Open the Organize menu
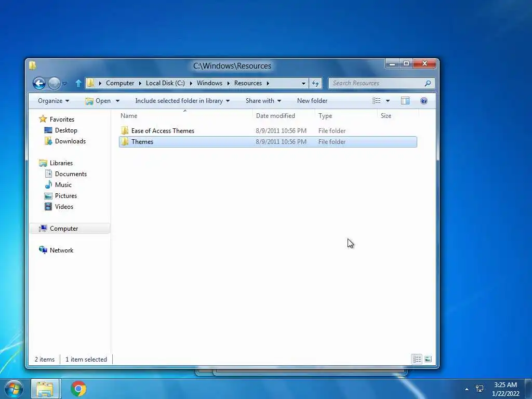Viewport: 532px width, 399px height. (54, 101)
